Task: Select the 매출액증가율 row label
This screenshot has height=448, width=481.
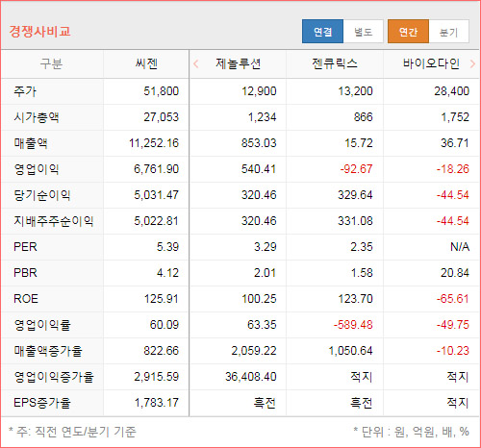Action: click(48, 351)
